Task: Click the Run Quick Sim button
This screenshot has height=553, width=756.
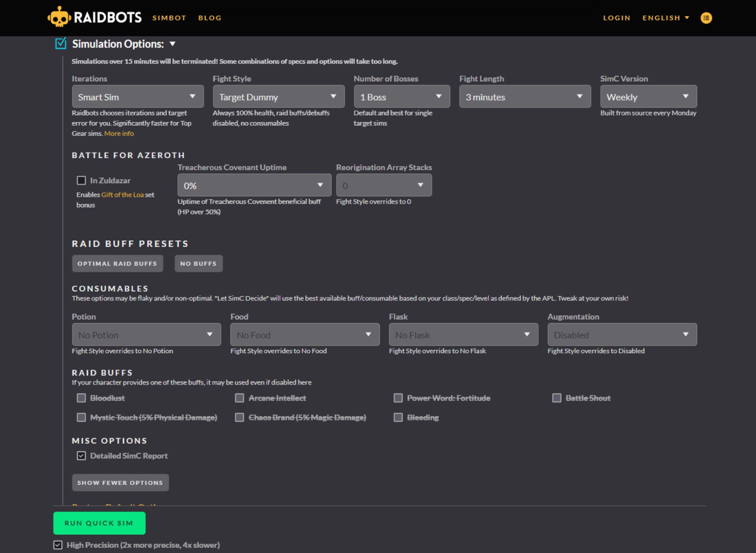Action: pyautogui.click(x=99, y=523)
